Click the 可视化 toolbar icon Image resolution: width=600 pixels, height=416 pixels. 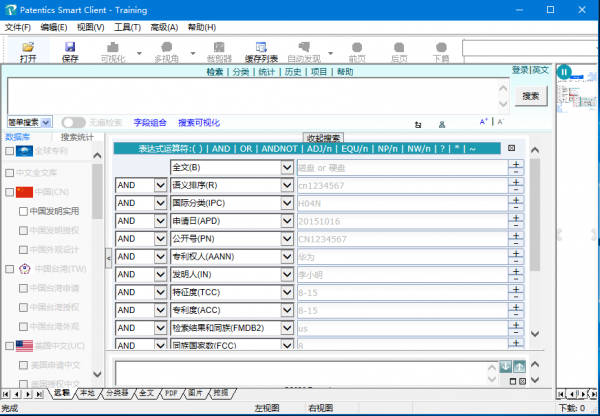tap(112, 47)
